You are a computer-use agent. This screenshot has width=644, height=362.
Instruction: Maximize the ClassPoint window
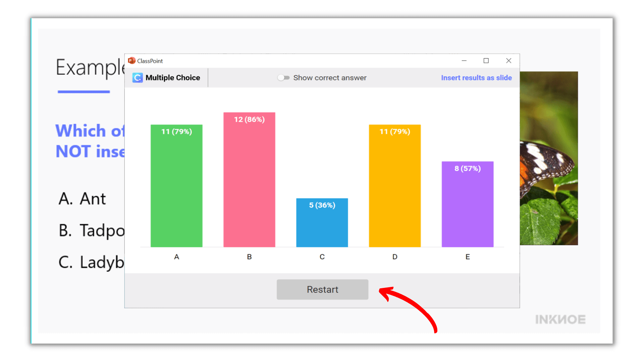pyautogui.click(x=486, y=61)
